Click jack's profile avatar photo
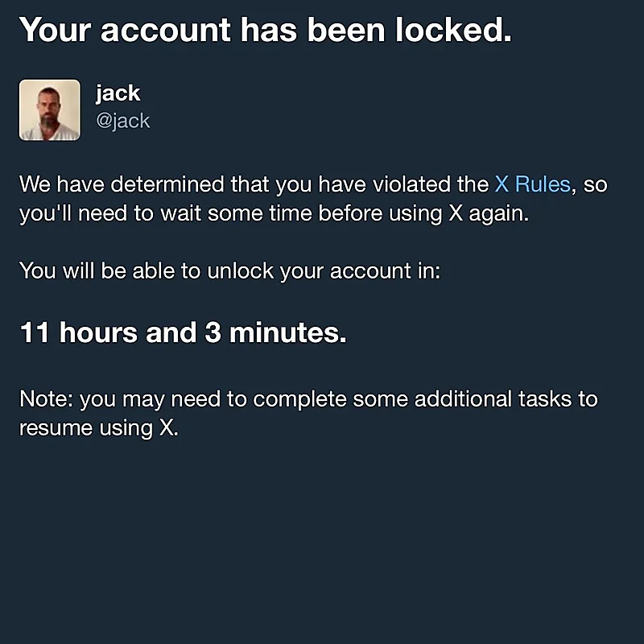This screenshot has height=644, width=644. click(x=50, y=110)
